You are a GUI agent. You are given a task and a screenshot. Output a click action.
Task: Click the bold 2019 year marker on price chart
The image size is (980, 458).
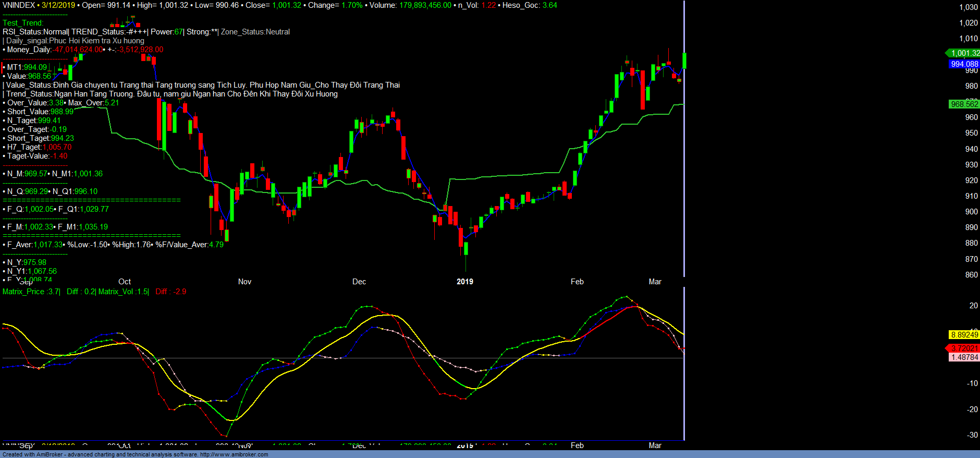(465, 282)
